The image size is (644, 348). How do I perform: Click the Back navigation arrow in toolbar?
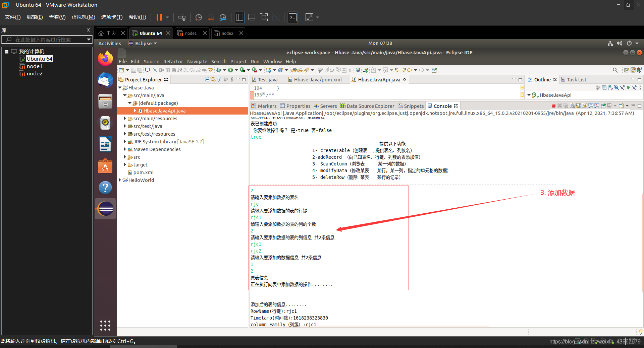pos(410,70)
